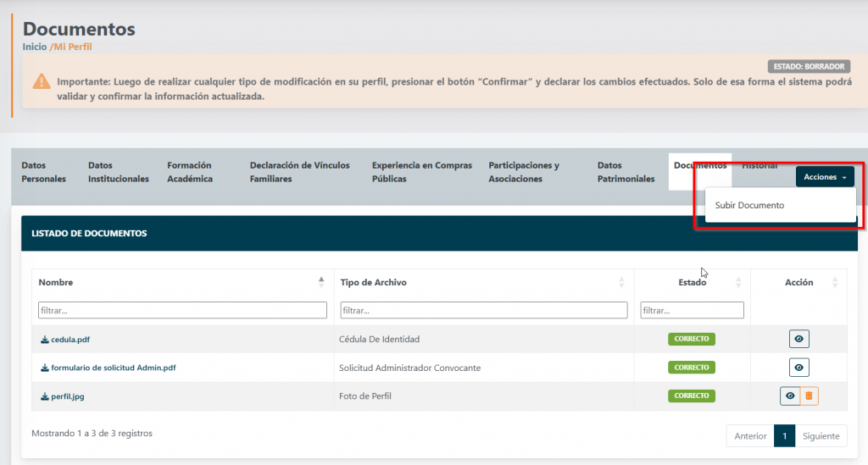Click the Estado column header text
This screenshot has height=465, width=868.
pyautogui.click(x=692, y=283)
